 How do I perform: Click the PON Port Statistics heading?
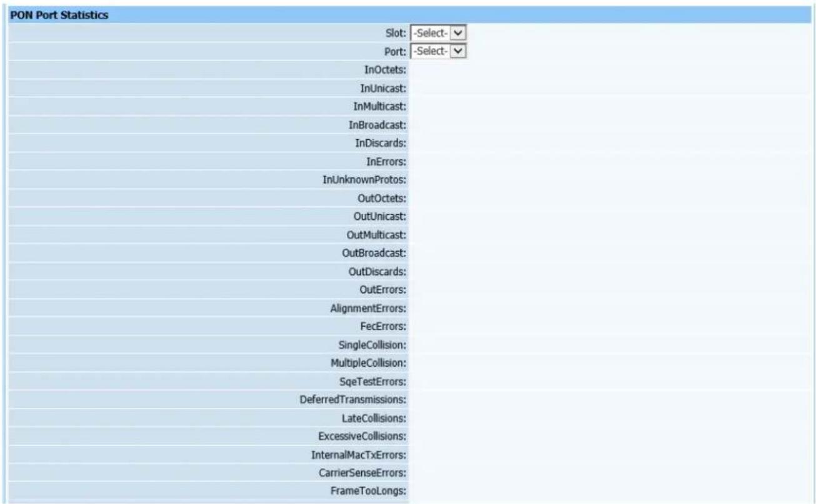click(59, 15)
